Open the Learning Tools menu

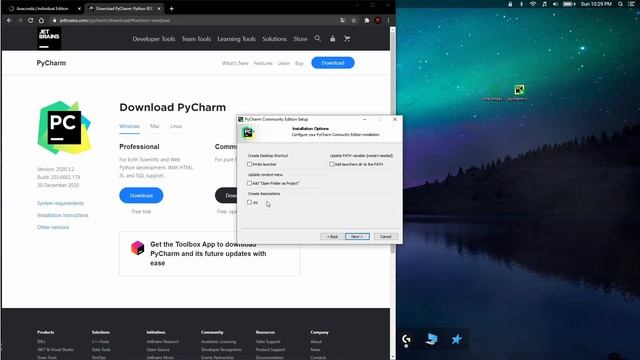tap(236, 39)
